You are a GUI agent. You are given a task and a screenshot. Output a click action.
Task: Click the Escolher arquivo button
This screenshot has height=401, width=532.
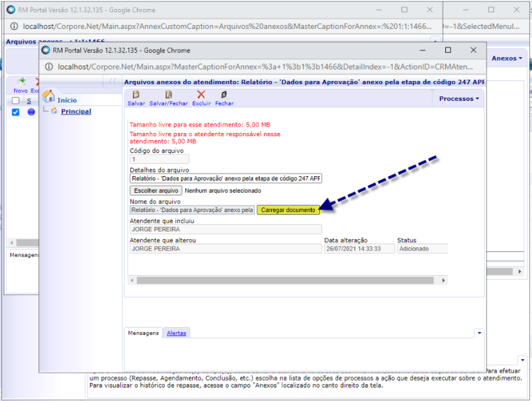point(155,191)
